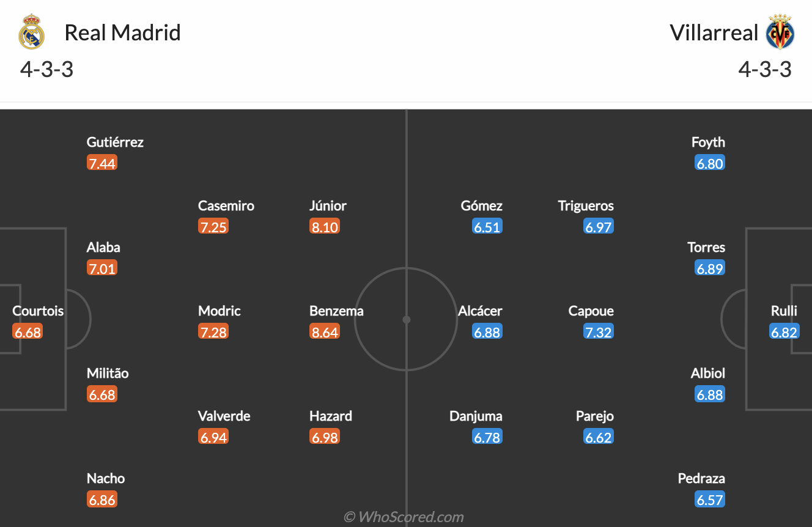This screenshot has width=812, height=527.
Task: Click Alcácer player name
Action: (480, 311)
